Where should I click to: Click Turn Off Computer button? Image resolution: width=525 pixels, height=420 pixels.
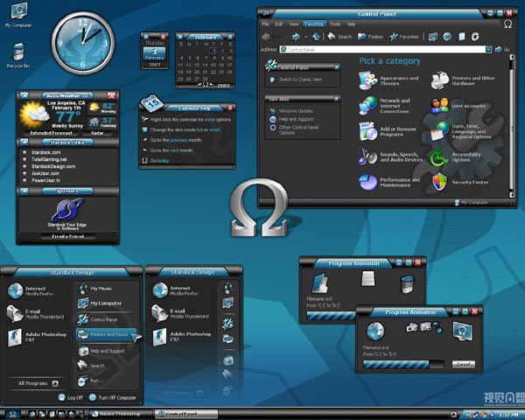(113, 397)
